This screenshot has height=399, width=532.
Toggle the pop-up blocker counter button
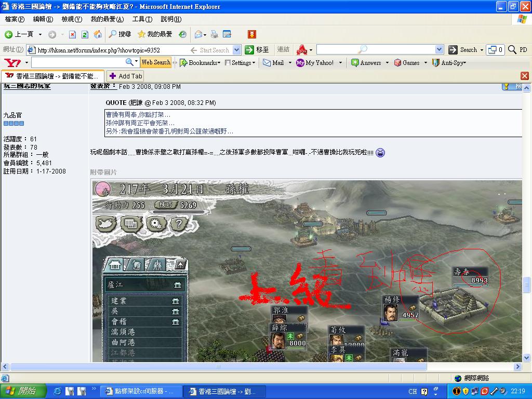[x=495, y=50]
